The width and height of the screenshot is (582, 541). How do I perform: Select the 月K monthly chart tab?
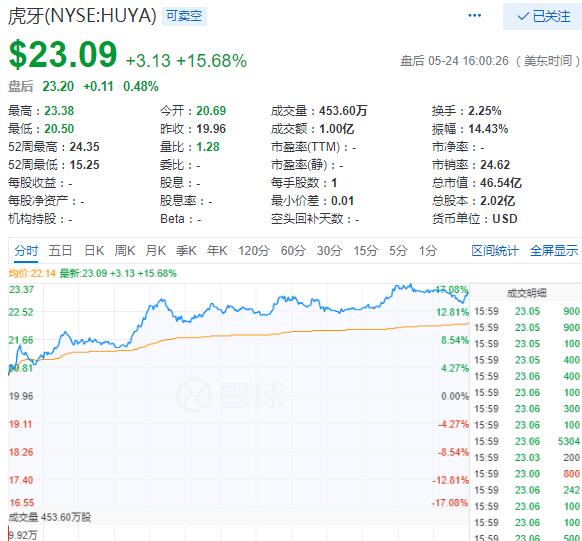click(x=156, y=251)
